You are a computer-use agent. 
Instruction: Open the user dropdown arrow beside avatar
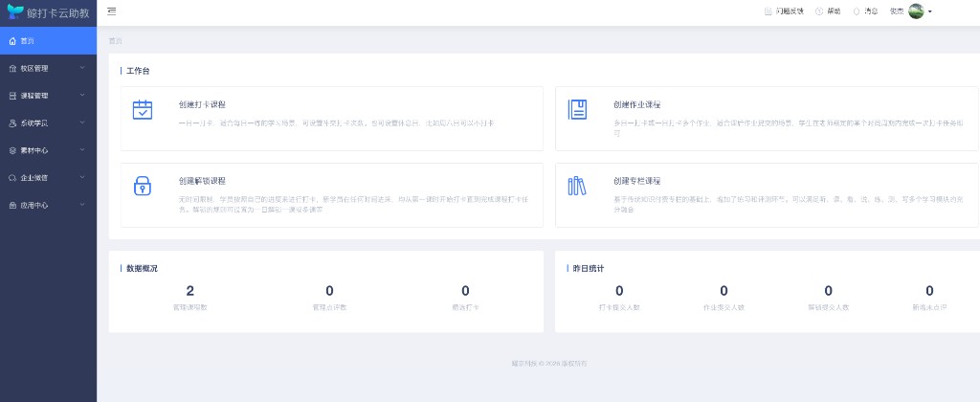(930, 11)
